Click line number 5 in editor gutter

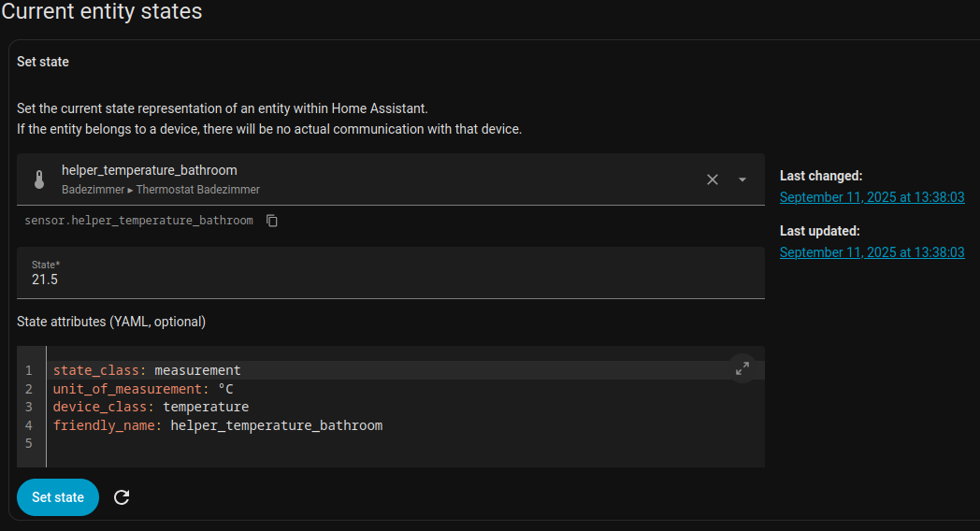tap(29, 443)
